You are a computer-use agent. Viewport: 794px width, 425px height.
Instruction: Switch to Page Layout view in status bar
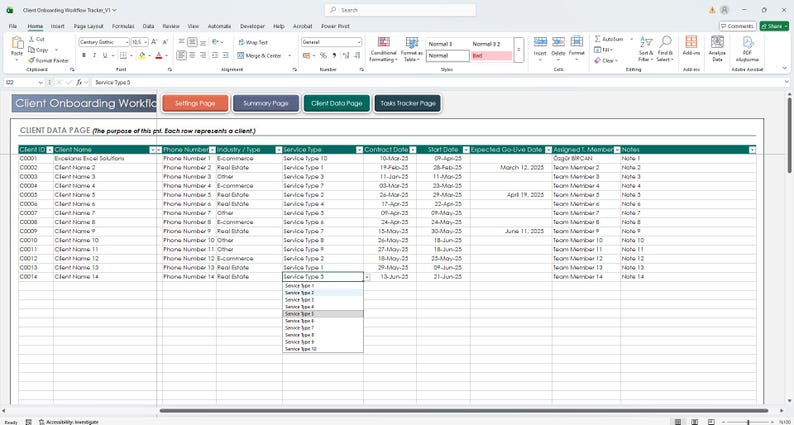click(694, 421)
